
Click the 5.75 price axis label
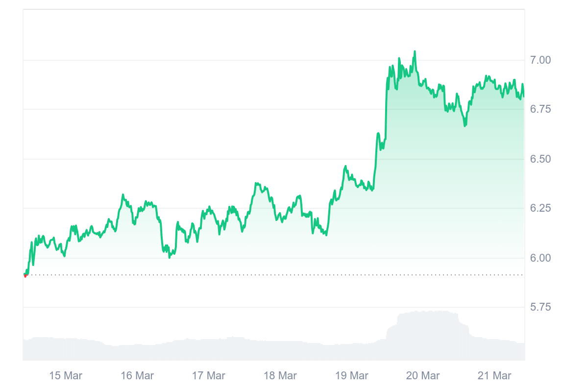click(540, 307)
